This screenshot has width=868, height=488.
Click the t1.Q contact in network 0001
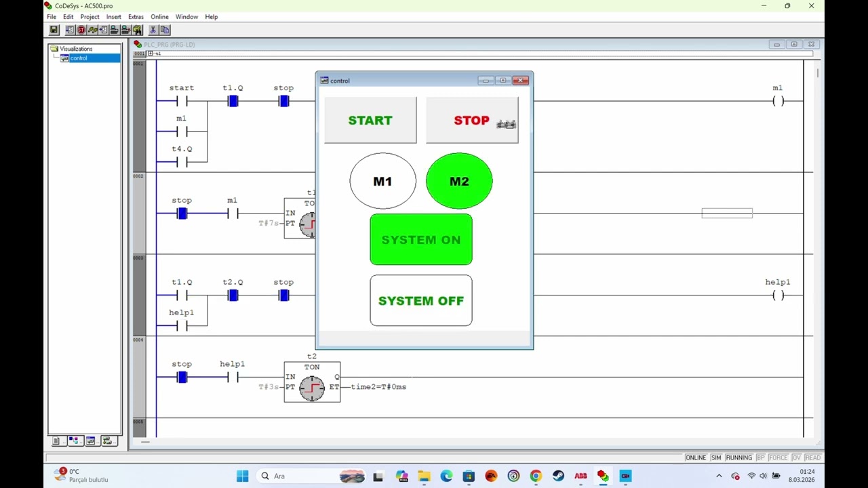click(x=233, y=101)
